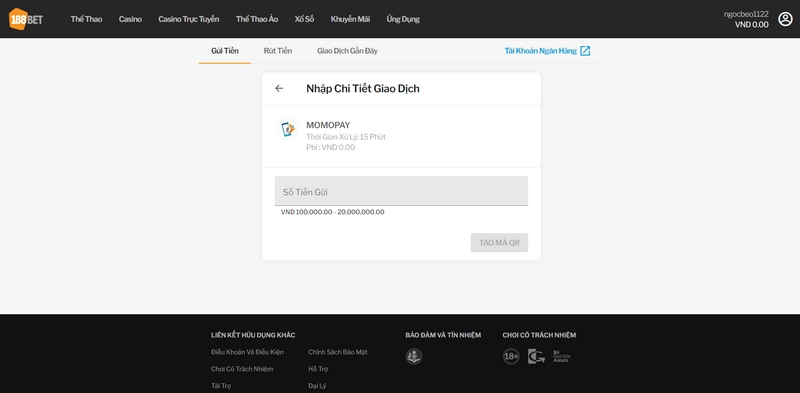Open Casino Trực Tuyến in the navigation
800x393 pixels.
(x=189, y=19)
